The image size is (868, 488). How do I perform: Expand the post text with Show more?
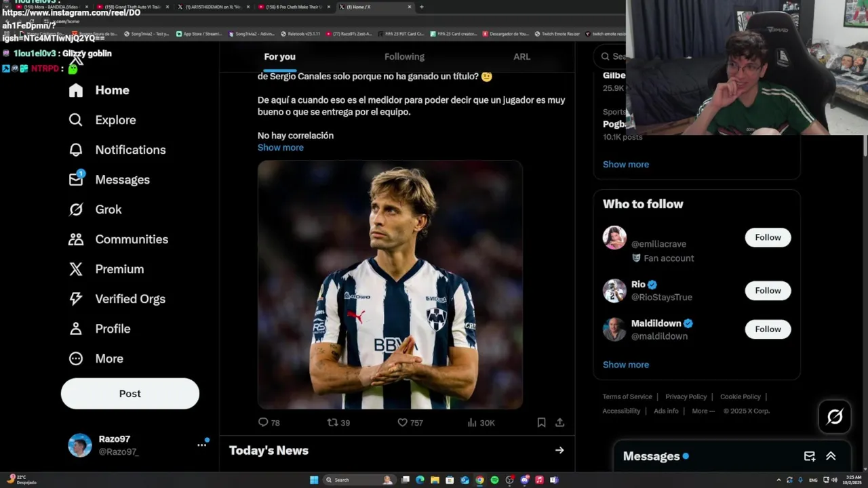(281, 147)
